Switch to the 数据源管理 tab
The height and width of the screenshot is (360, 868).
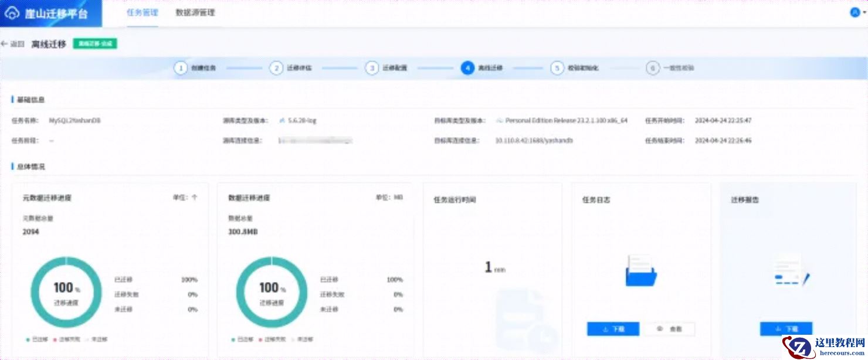[195, 12]
